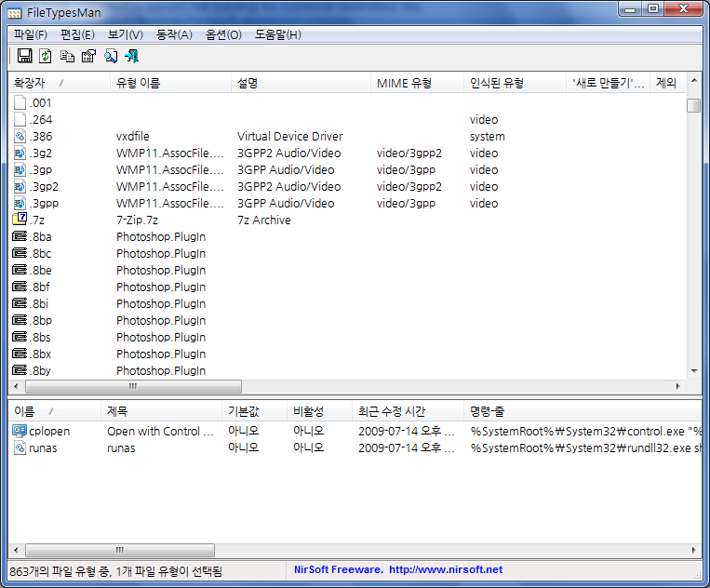
Task: Select the .8be plugin icon
Action: point(20,270)
